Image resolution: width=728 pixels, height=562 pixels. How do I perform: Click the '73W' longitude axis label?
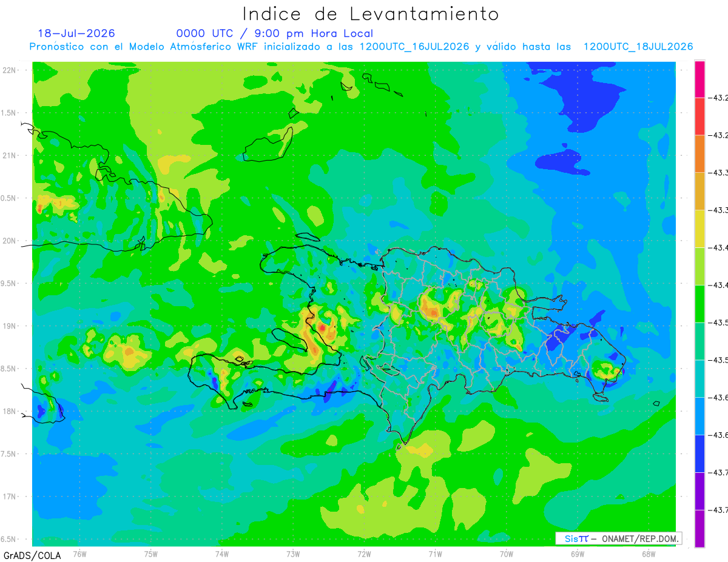pos(293,554)
